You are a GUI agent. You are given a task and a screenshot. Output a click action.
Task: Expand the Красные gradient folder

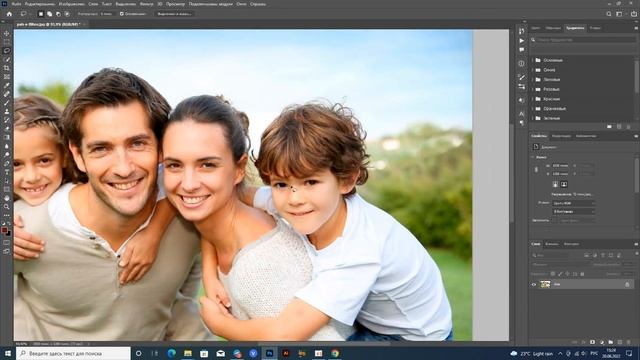(x=533, y=99)
